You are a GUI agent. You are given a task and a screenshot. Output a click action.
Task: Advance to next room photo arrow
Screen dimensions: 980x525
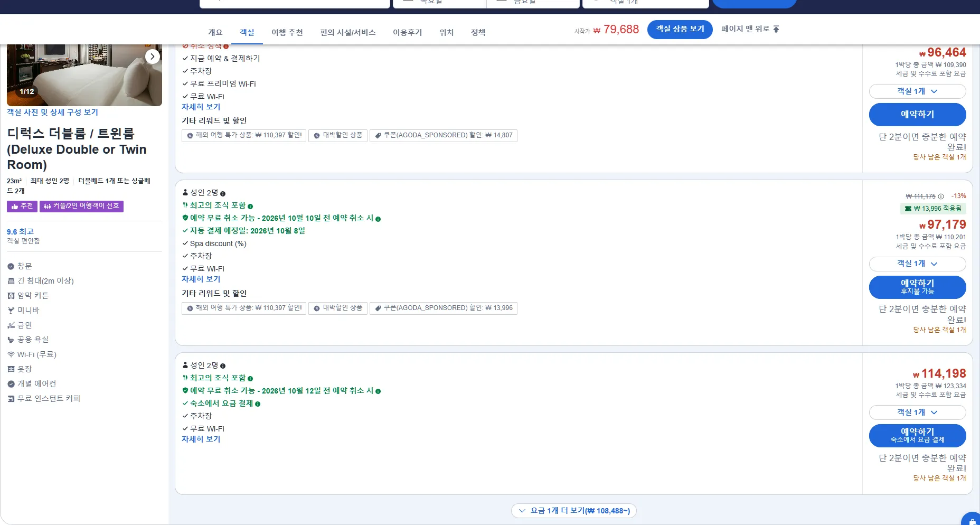(x=153, y=57)
